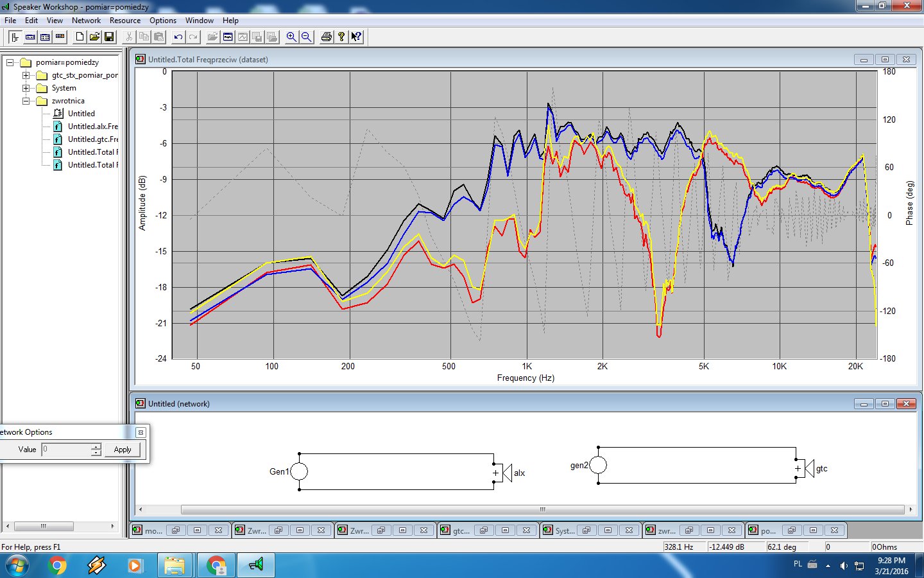Activate context help pointer icon
The width and height of the screenshot is (924, 578).
pos(356,37)
